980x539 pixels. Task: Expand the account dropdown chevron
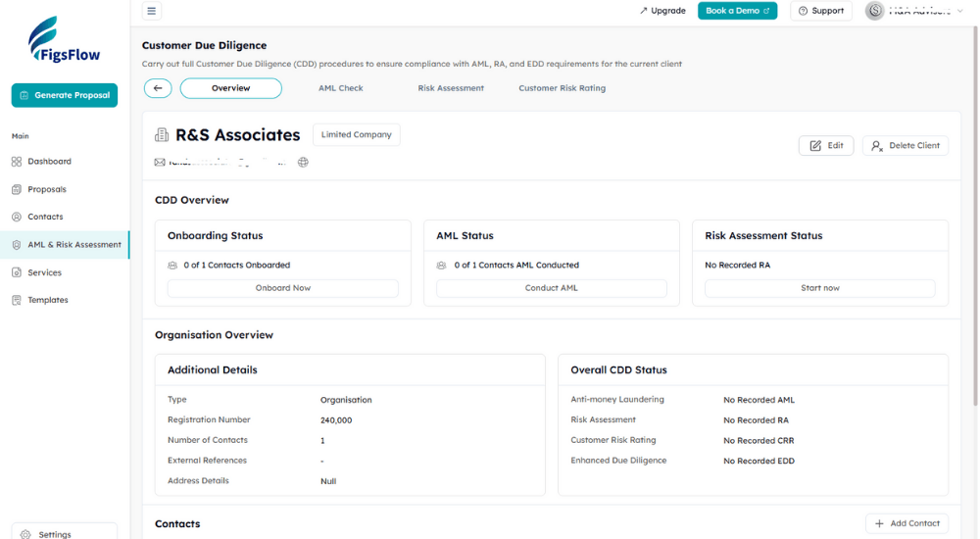960,11
